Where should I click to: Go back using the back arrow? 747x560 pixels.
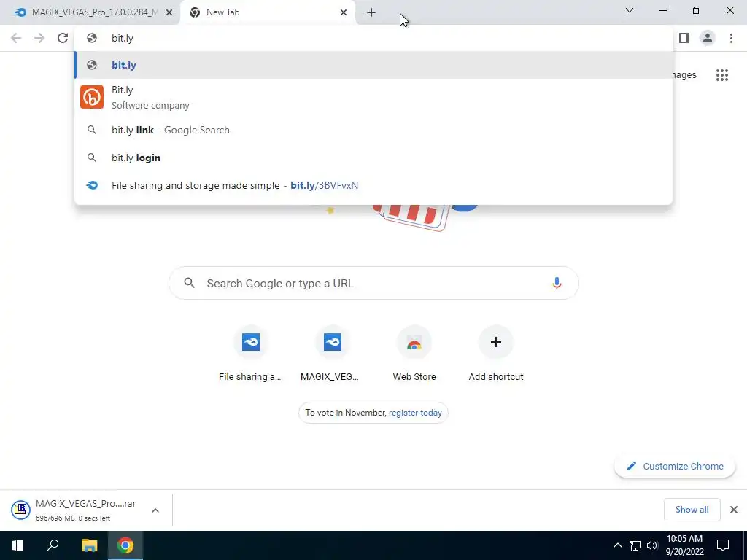16,38
